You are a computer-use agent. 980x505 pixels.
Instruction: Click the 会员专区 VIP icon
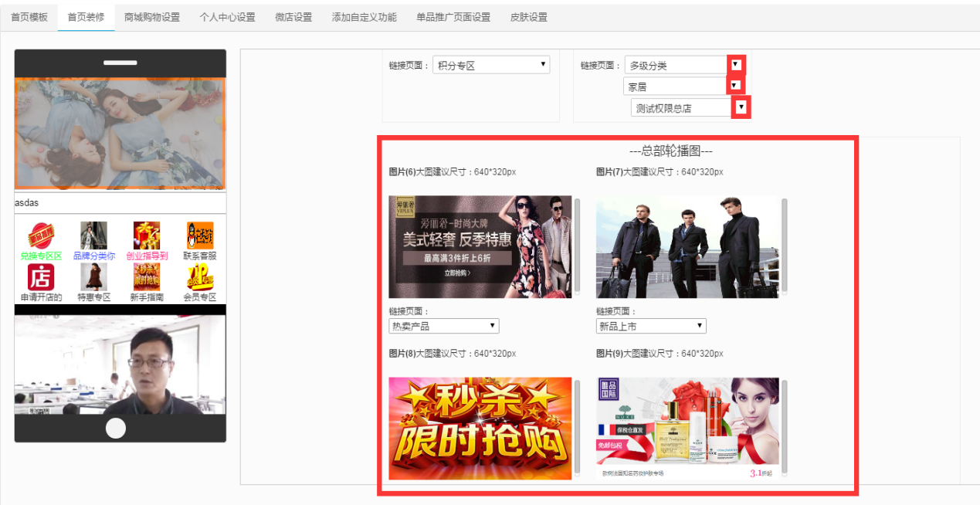[x=199, y=277]
